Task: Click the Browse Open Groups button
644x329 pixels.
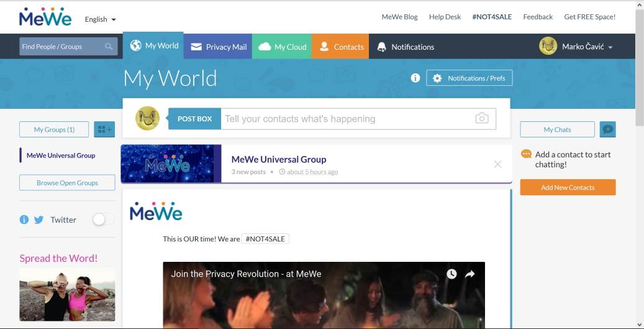Action: pos(67,183)
